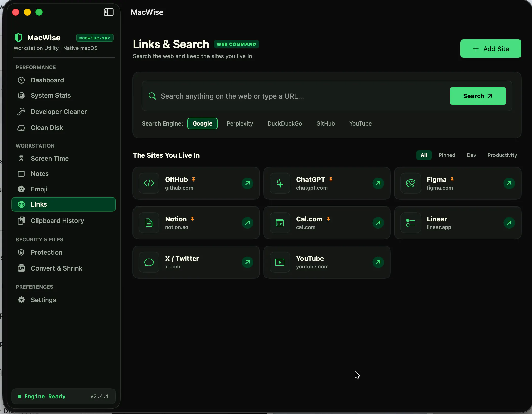
Task: Select Links in the sidebar
Action: coord(64,204)
